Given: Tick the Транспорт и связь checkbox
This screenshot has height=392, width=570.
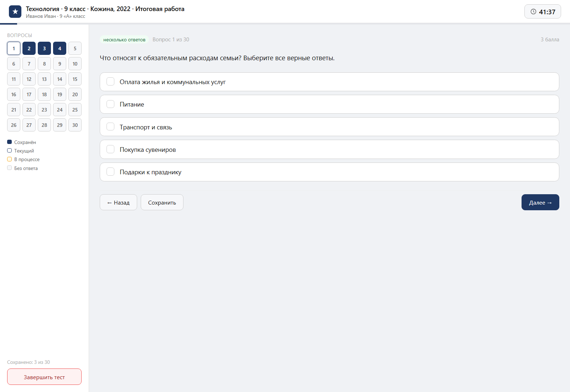Looking at the screenshot, I should pos(110,127).
